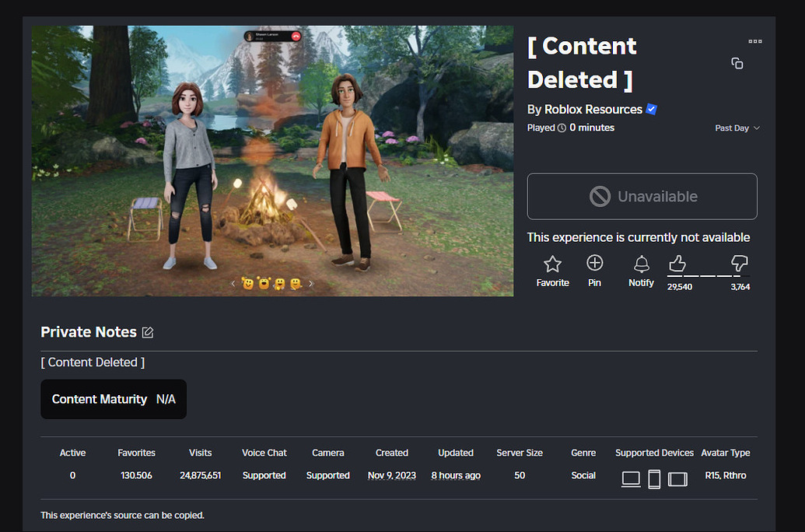Image resolution: width=805 pixels, height=532 pixels.
Task: Click the copy experience icon below the three-dot menu
Action: 737,63
